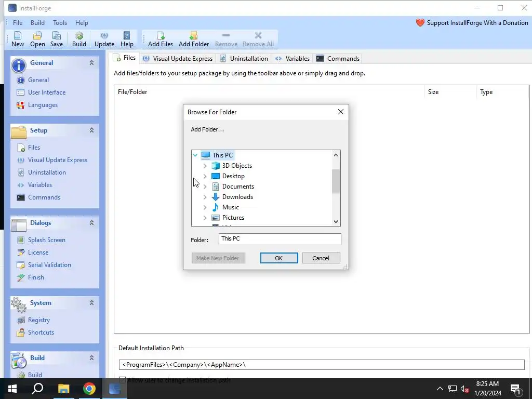The height and width of the screenshot is (399, 532).
Task: Show hidden system tray icons
Action: [x=440, y=389]
